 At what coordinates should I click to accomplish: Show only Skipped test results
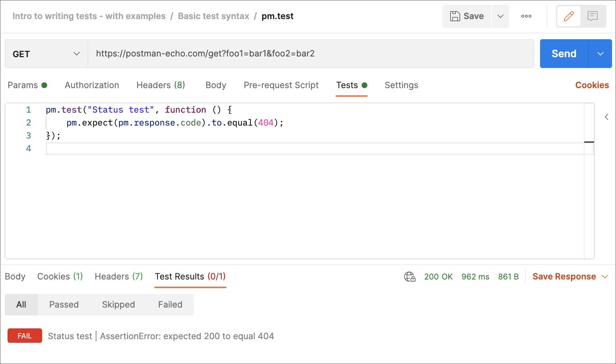[118, 305]
